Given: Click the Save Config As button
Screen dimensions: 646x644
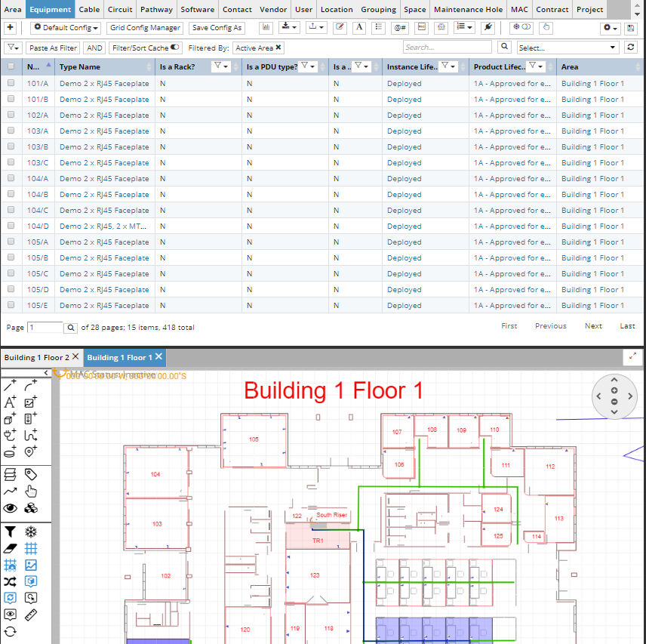Looking at the screenshot, I should 217,28.
